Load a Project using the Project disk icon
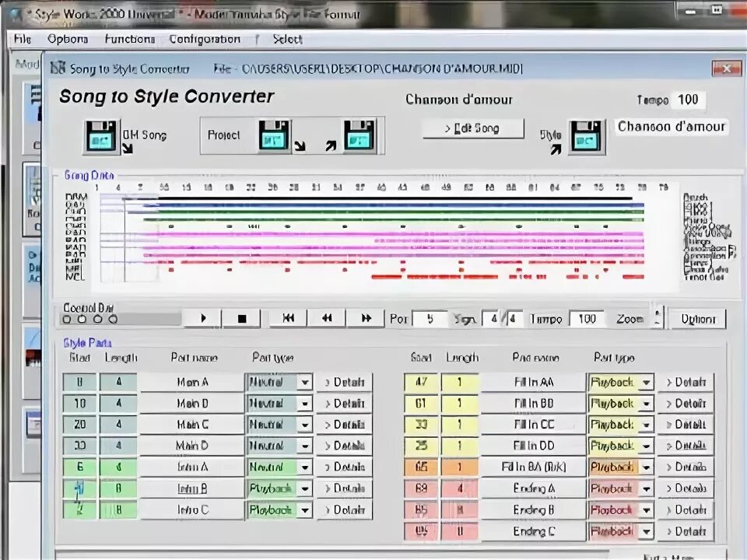This screenshot has width=747, height=560. [x=274, y=137]
